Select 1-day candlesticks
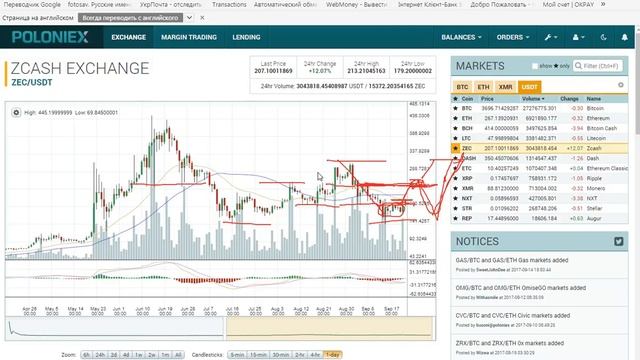The image size is (640, 360). pos(332,355)
